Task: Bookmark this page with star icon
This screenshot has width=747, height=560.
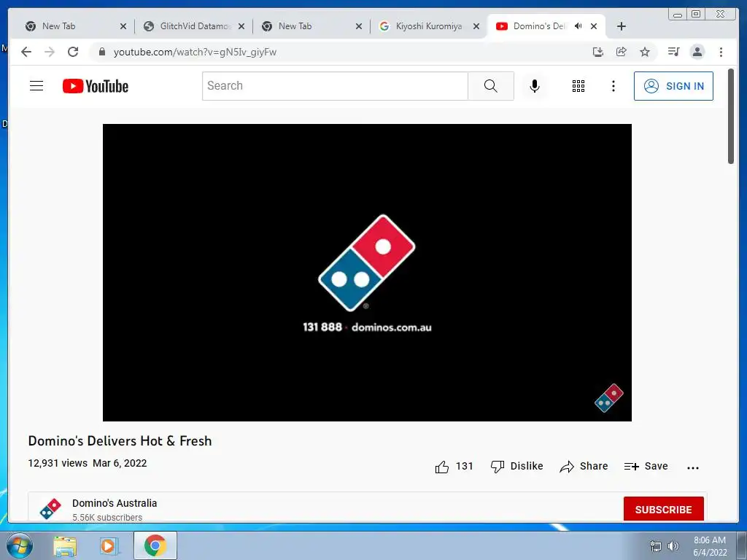Action: click(x=645, y=52)
